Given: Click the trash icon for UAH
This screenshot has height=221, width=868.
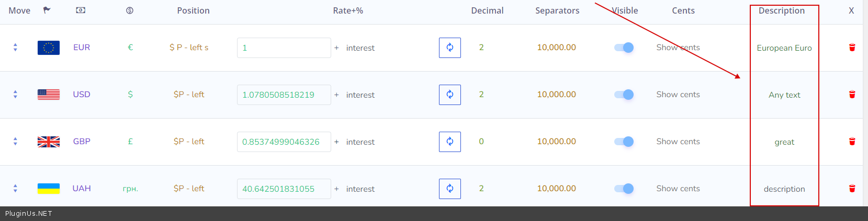Looking at the screenshot, I should point(852,189).
